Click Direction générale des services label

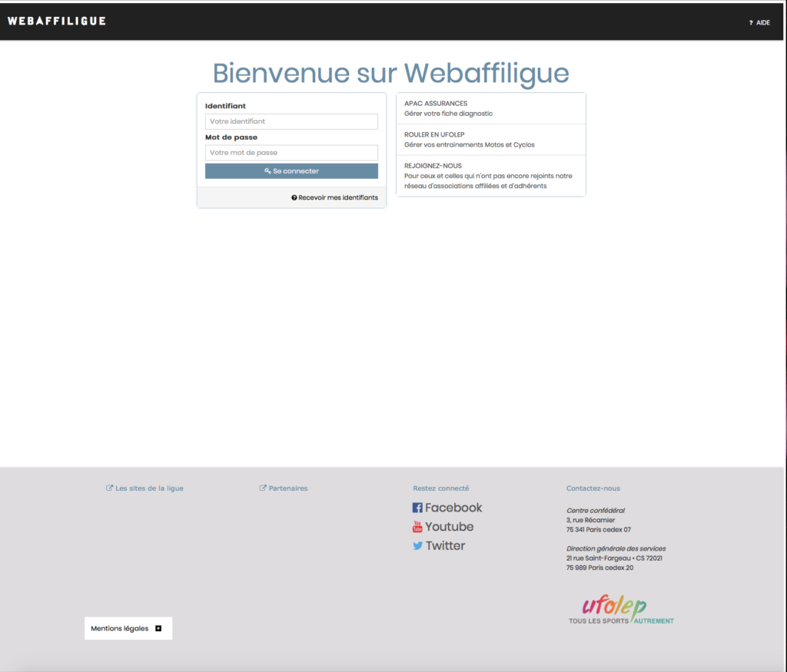click(x=616, y=548)
